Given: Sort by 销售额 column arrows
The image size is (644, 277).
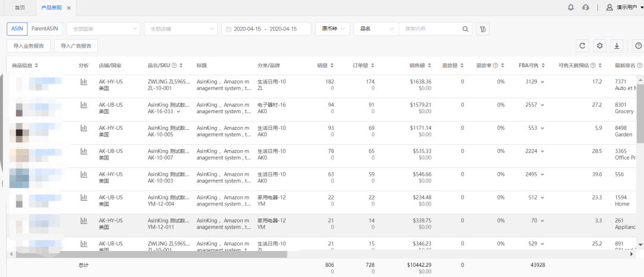Looking at the screenshot, I should click(429, 66).
